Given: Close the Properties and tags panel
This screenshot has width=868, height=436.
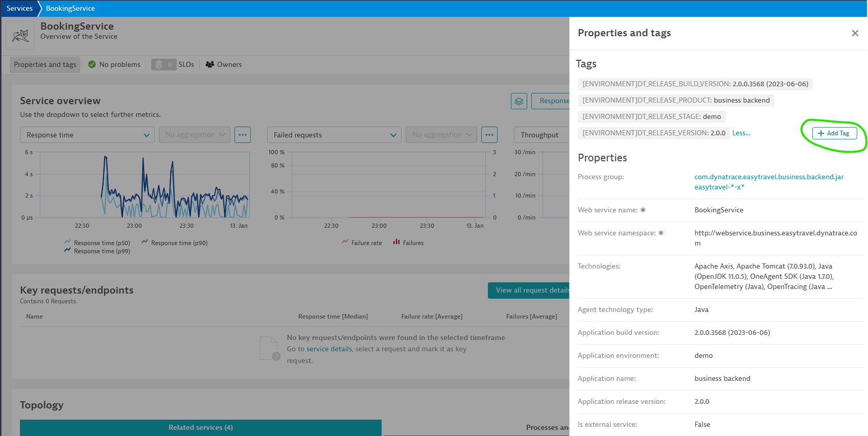Looking at the screenshot, I should click(855, 33).
